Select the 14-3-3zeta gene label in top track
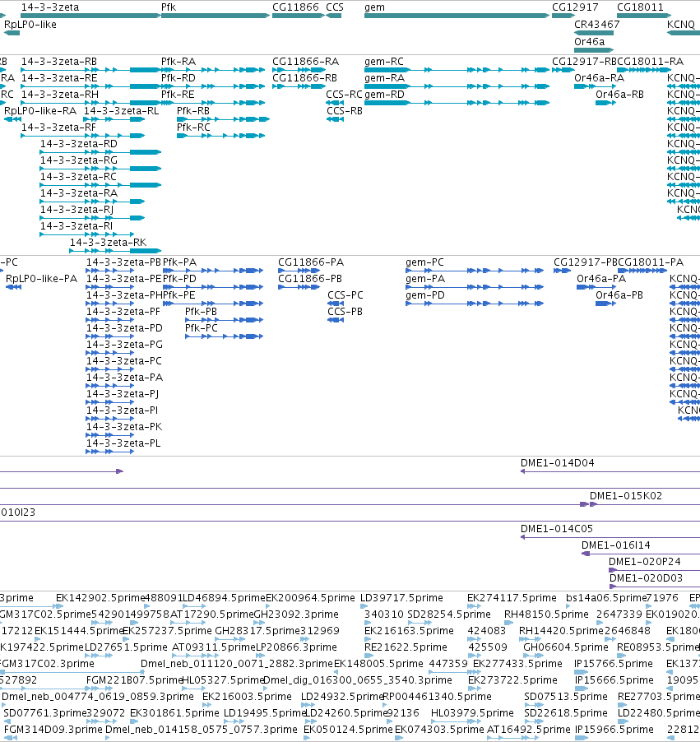This screenshot has height=742, width=700. coord(50,7)
